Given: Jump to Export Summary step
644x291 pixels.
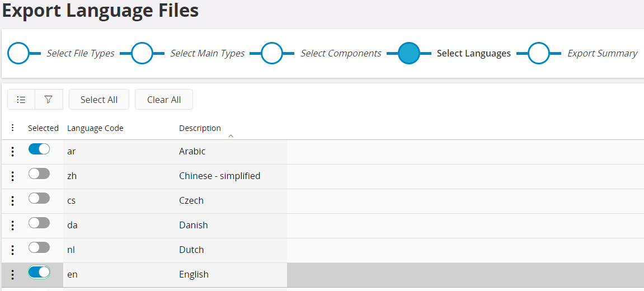Looking at the screenshot, I should tap(538, 54).
